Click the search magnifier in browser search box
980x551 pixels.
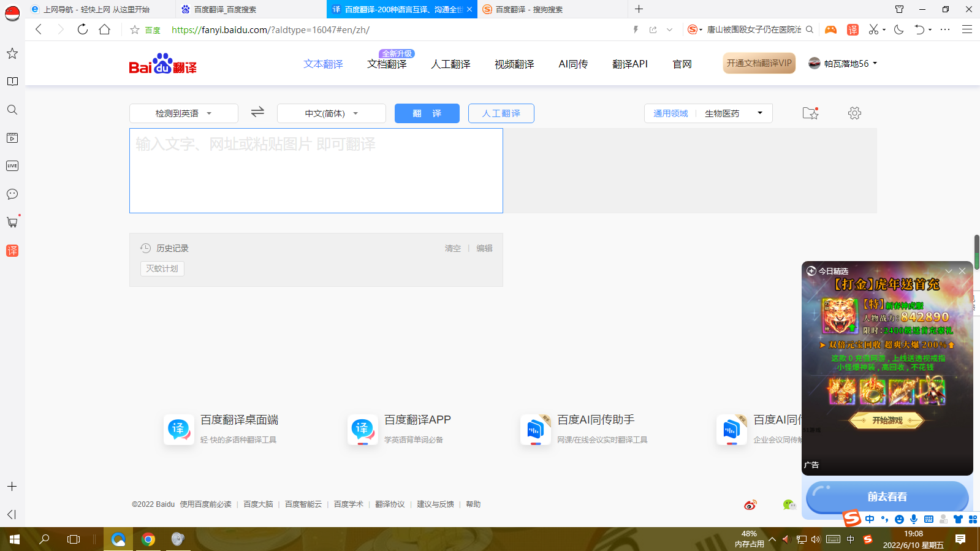tap(810, 29)
